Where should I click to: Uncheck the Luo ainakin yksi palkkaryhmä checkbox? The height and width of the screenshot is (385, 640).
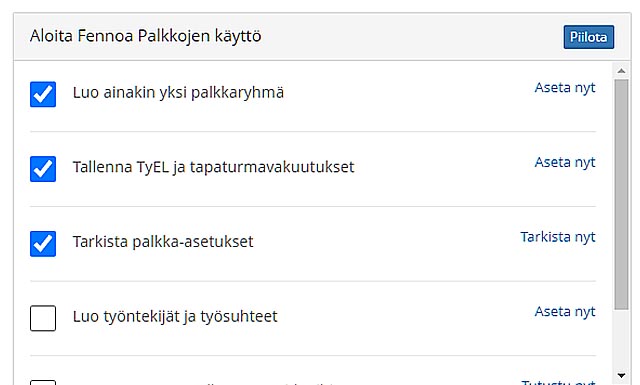tap(43, 94)
